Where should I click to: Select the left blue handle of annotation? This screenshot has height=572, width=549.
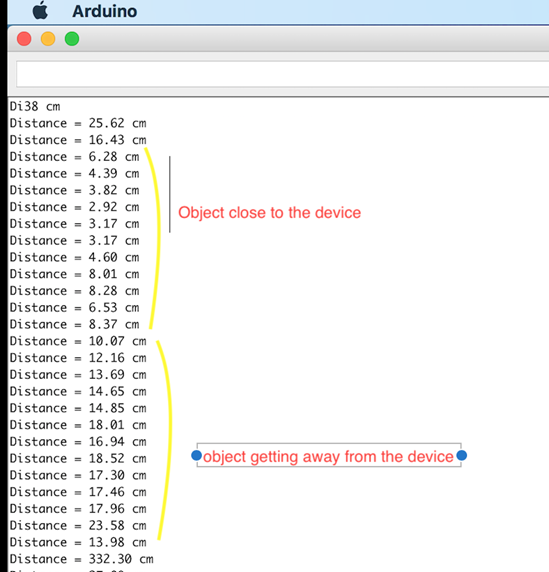pos(197,455)
